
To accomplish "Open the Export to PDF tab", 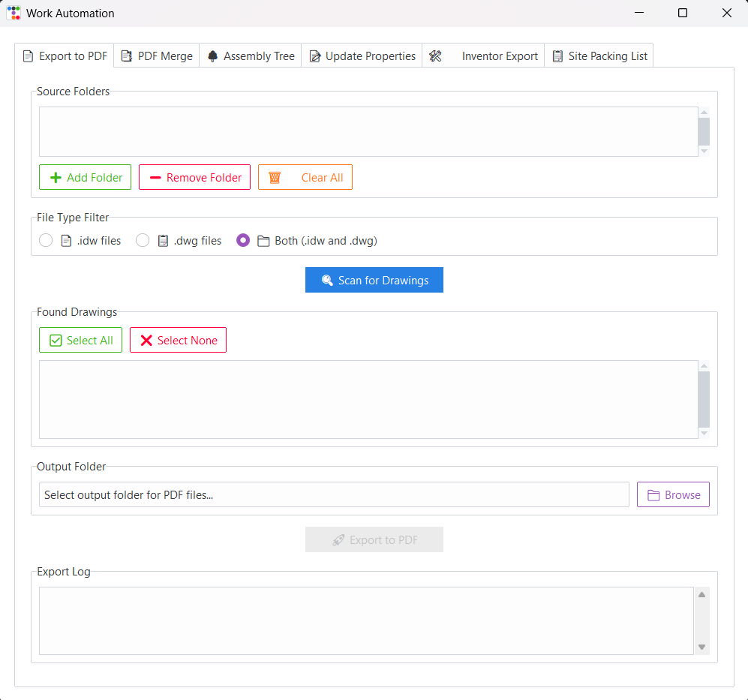I will point(65,56).
